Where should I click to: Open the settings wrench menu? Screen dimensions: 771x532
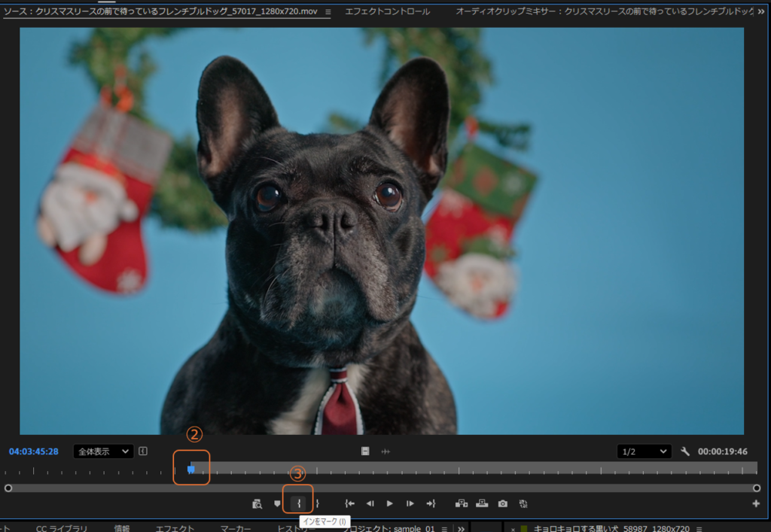685,451
